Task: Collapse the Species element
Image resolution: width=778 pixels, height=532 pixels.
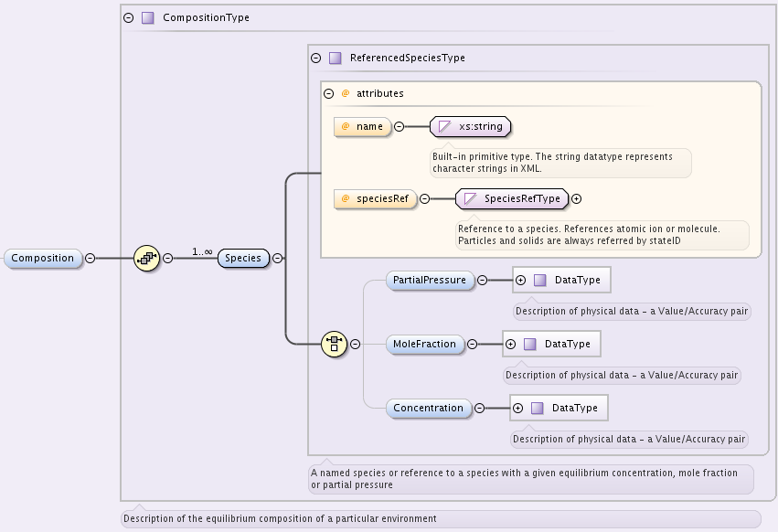Action: tap(277, 259)
